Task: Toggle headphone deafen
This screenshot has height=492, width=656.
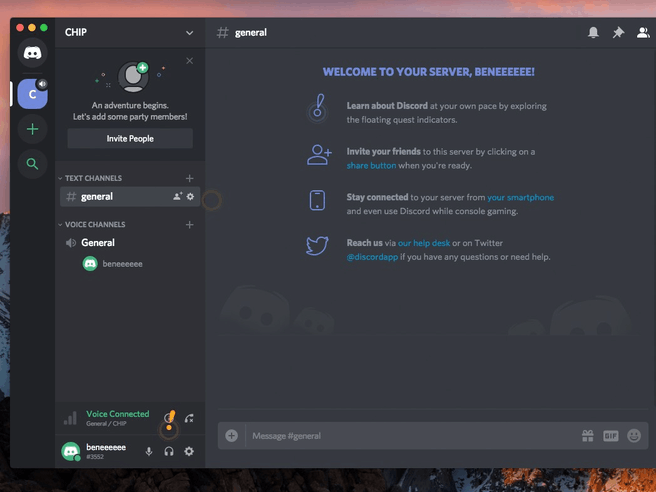Action: [x=169, y=451]
